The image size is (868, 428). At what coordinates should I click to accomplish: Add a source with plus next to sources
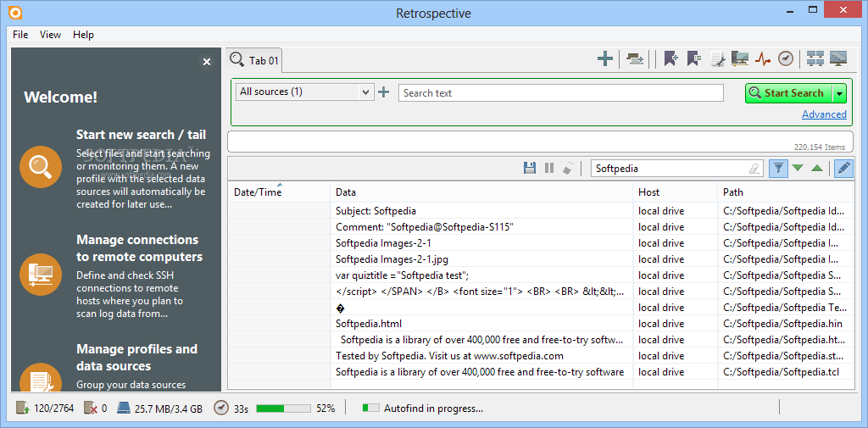coord(384,92)
